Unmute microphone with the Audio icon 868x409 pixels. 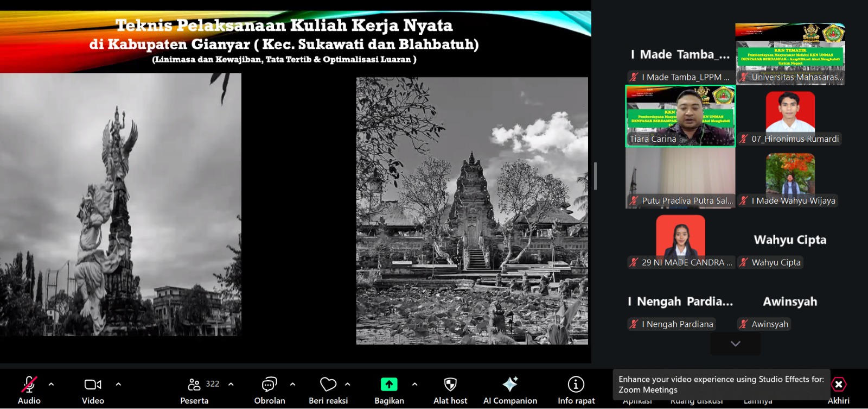(29, 385)
